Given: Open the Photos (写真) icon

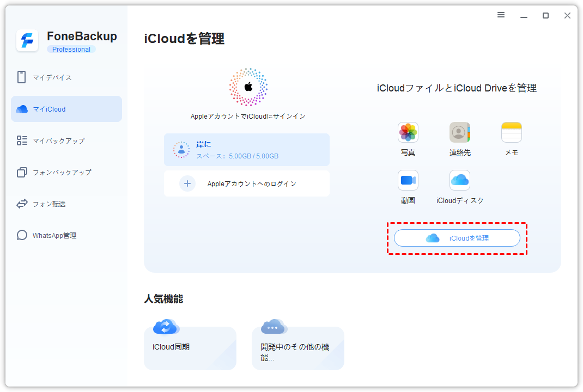Looking at the screenshot, I should pos(408,132).
